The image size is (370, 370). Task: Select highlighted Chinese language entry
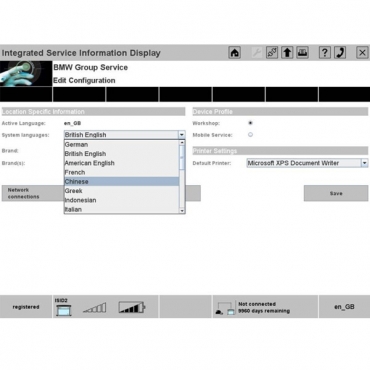(122, 181)
